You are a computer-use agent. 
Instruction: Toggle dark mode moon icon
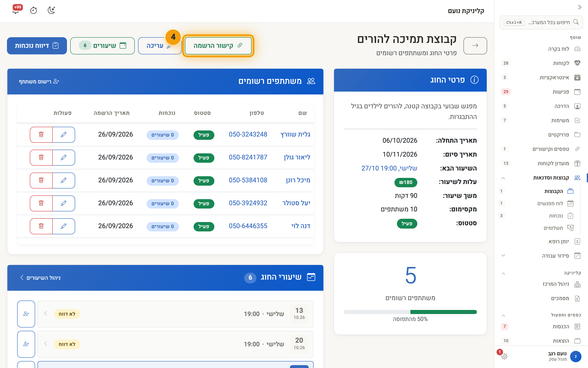pyautogui.click(x=51, y=10)
